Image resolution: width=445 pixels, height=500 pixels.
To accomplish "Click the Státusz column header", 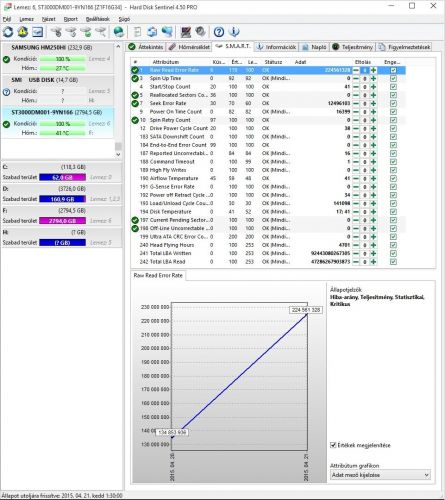I will click(273, 62).
